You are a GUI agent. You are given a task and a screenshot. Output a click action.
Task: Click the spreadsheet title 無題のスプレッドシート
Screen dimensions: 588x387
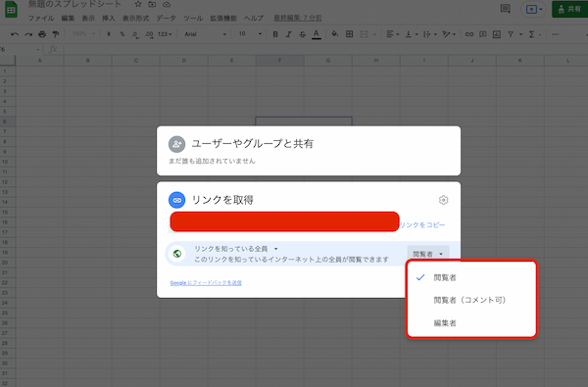[74, 4]
